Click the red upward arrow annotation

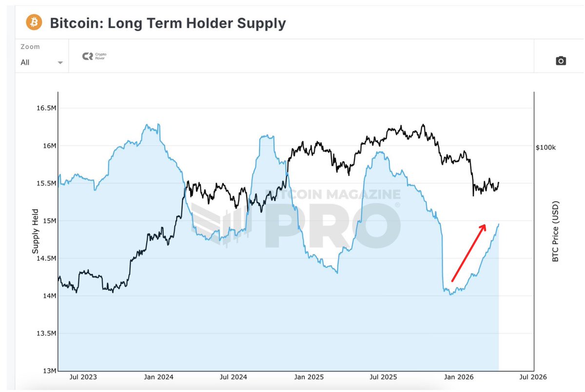(469, 252)
